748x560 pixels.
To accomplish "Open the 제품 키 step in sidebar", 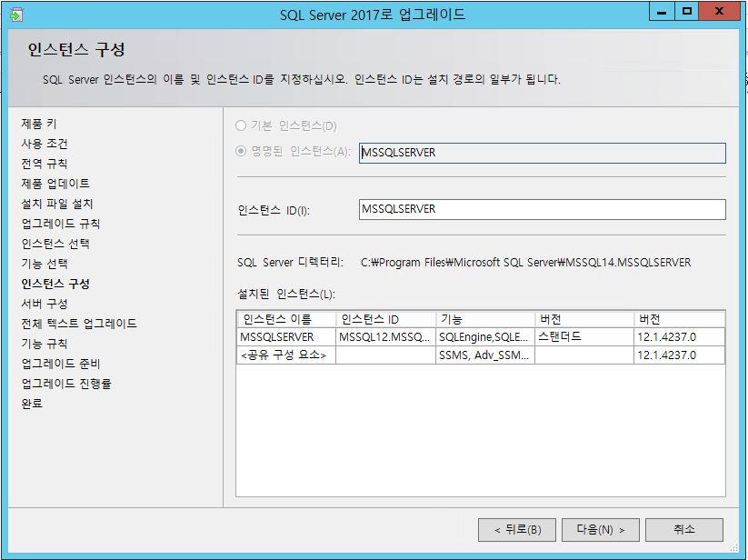I will coord(39,124).
